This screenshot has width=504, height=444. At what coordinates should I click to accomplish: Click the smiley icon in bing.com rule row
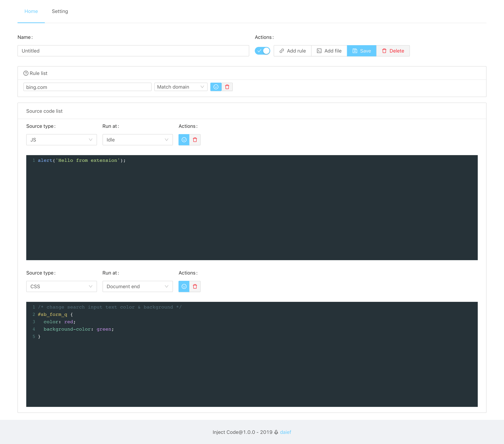pos(216,87)
